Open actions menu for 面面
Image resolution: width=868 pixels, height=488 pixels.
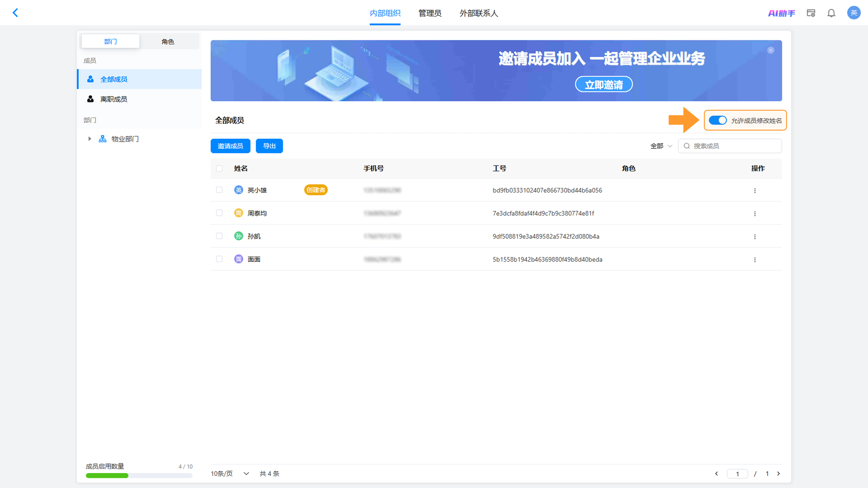[755, 260]
